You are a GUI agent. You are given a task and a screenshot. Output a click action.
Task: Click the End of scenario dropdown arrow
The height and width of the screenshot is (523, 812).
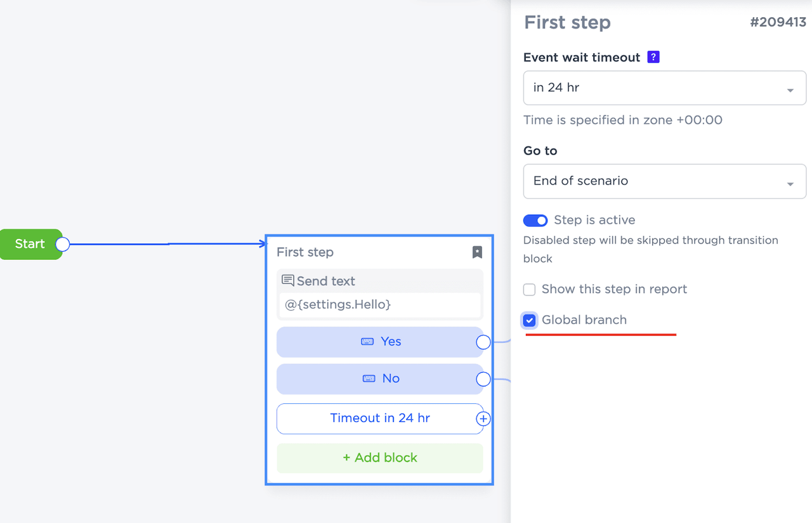coord(790,184)
